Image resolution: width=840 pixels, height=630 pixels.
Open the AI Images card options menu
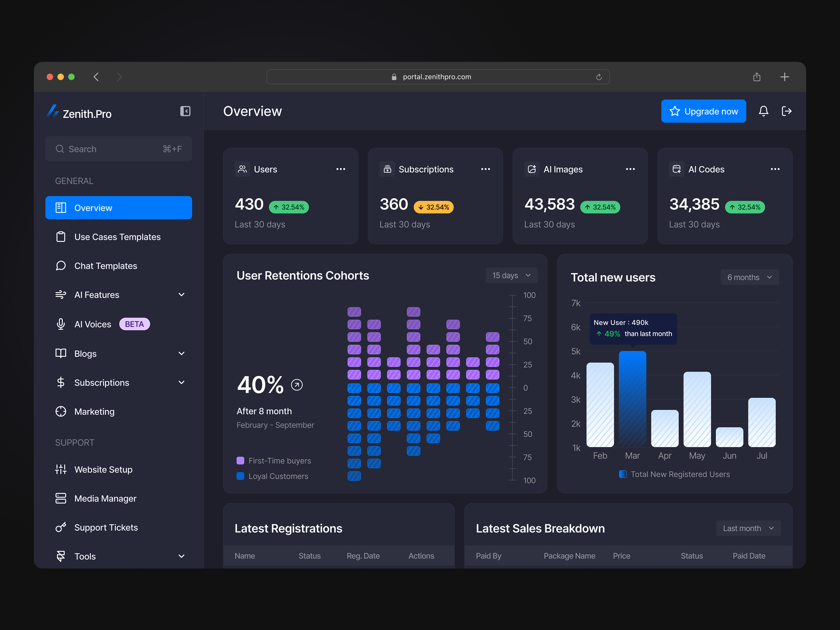630,169
